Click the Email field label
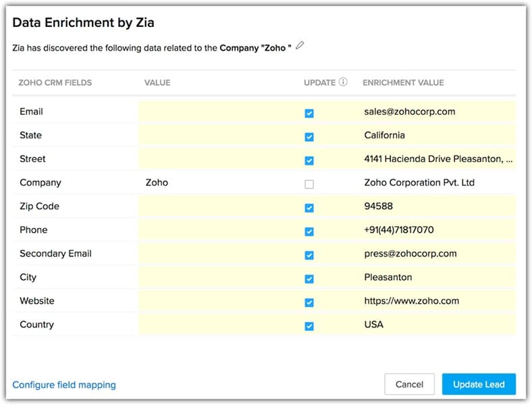The width and height of the screenshot is (532, 405). click(x=31, y=111)
